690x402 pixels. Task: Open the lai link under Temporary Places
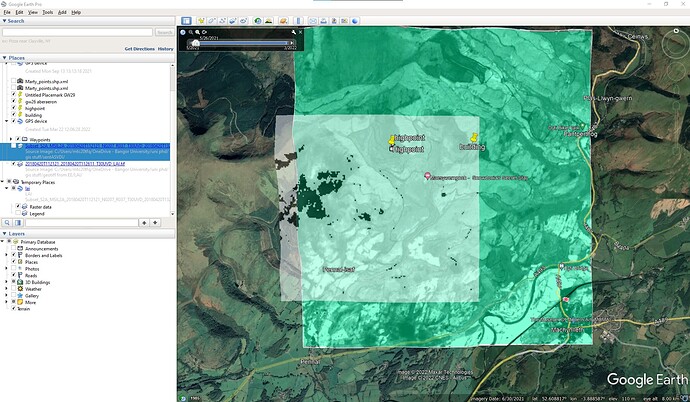(x=27, y=188)
